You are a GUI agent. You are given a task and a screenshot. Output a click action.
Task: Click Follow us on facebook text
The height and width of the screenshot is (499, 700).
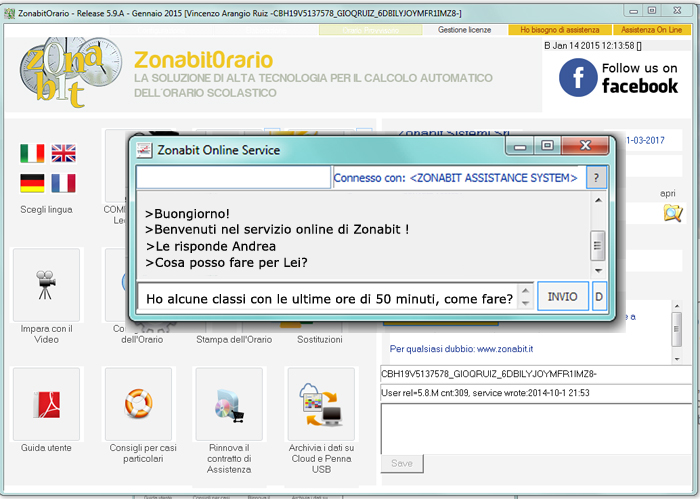click(x=640, y=78)
